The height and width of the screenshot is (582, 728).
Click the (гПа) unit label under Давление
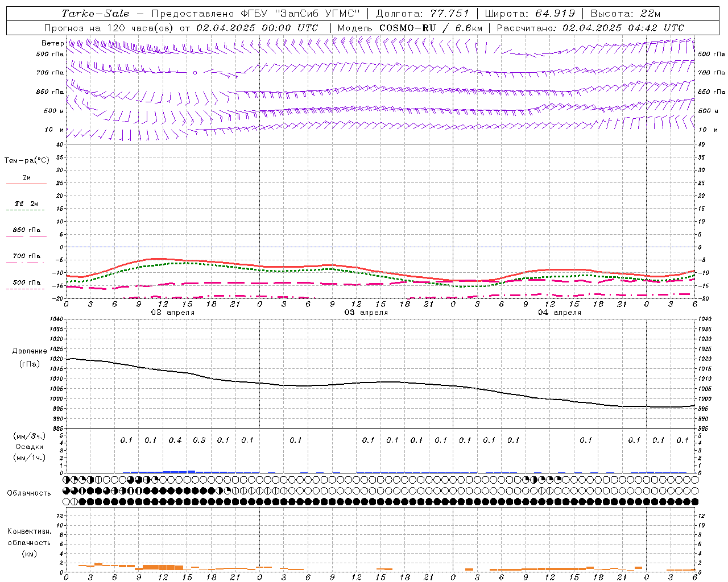click(30, 364)
